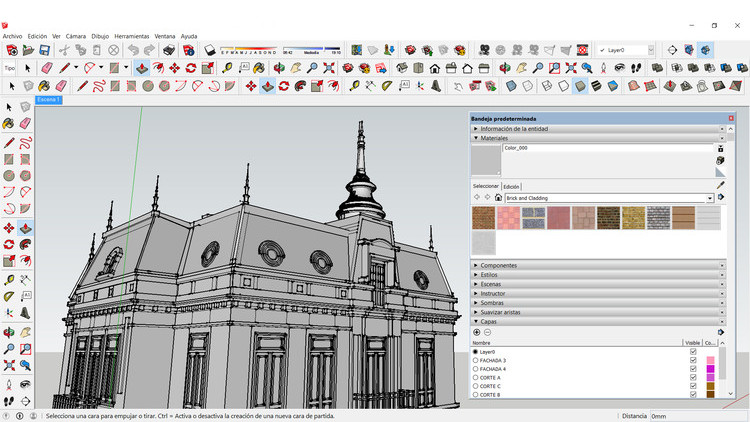Click the Front view house icon
Screen dimensions: 750x422
pos(435,68)
